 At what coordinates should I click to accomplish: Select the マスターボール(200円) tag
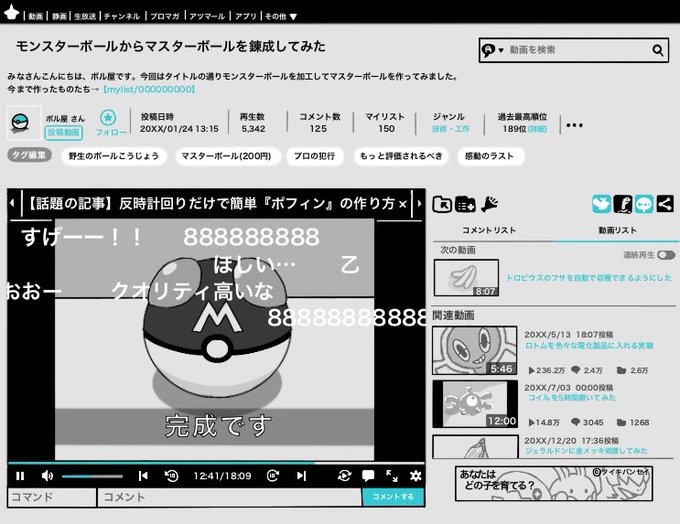point(226,156)
